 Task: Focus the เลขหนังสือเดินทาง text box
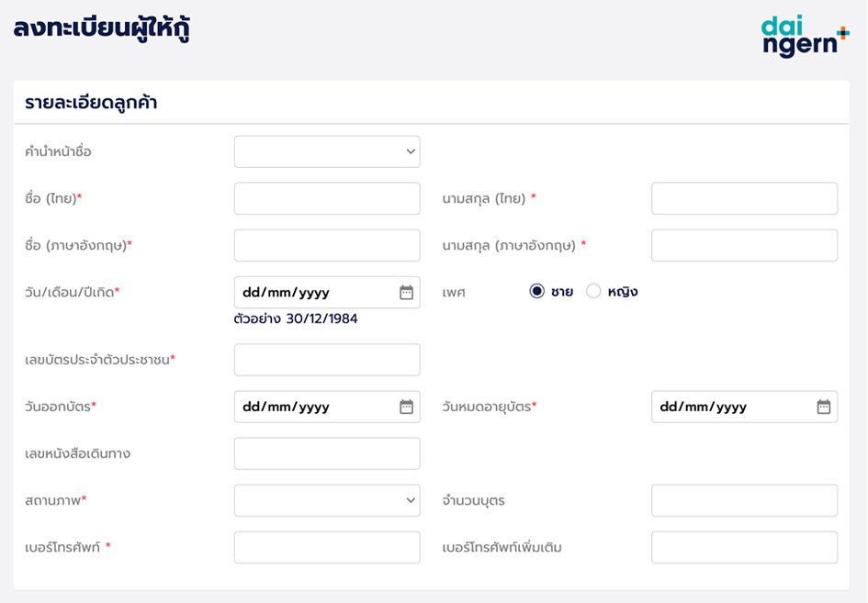coord(327,453)
